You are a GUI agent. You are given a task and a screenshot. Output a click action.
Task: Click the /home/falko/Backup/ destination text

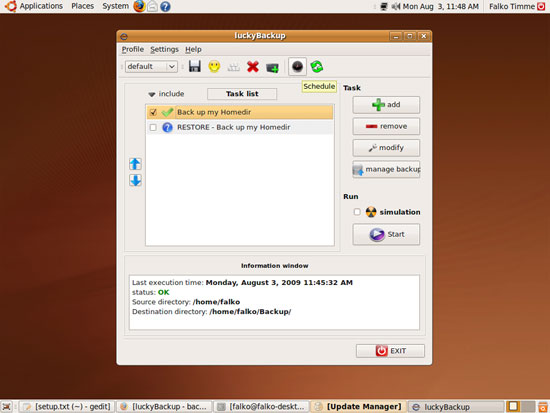pos(250,312)
